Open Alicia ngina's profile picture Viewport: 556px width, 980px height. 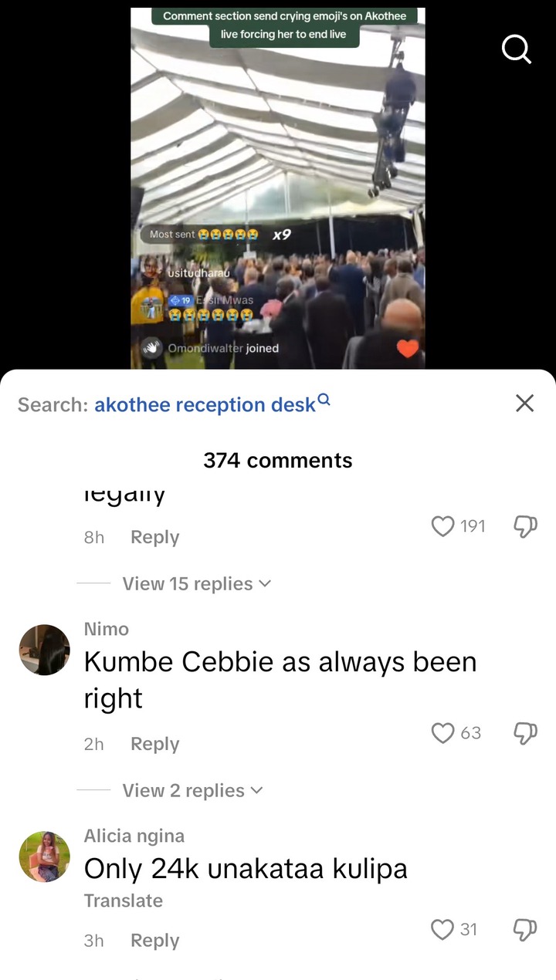pyautogui.click(x=44, y=857)
